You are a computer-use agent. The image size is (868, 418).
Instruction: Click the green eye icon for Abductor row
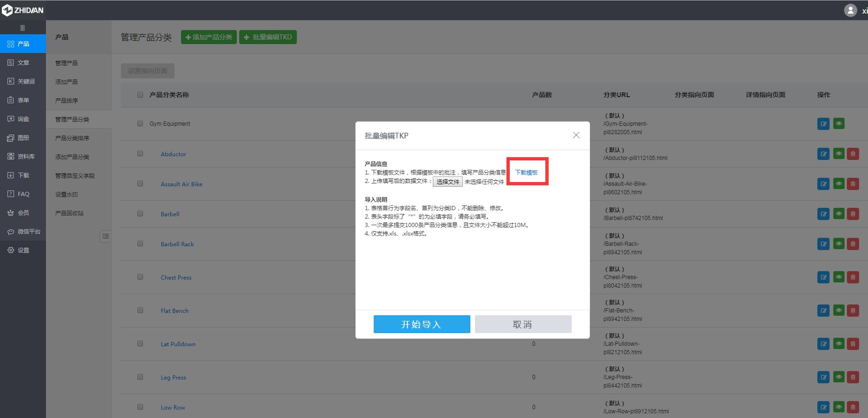838,154
